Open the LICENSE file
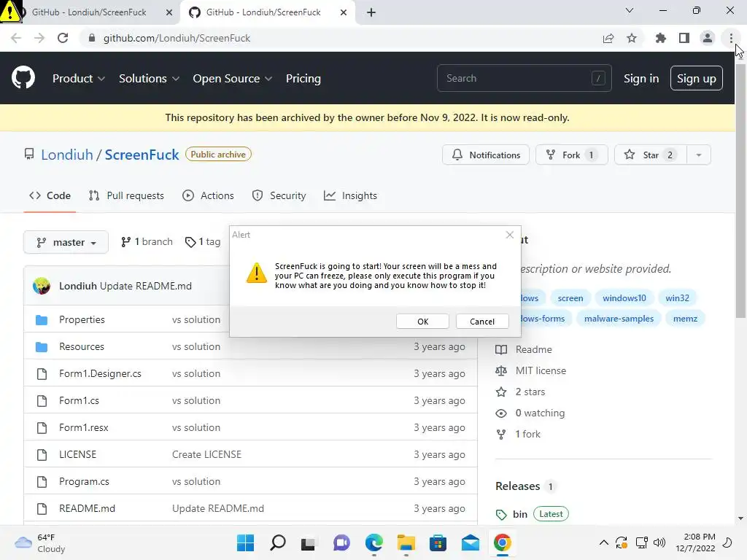Screen dimensions: 747x560 [77, 454]
